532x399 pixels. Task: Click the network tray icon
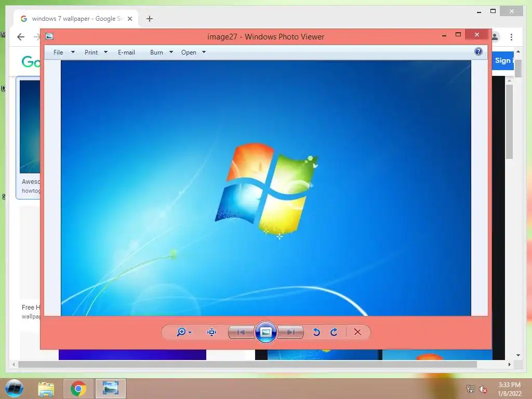[x=471, y=389]
